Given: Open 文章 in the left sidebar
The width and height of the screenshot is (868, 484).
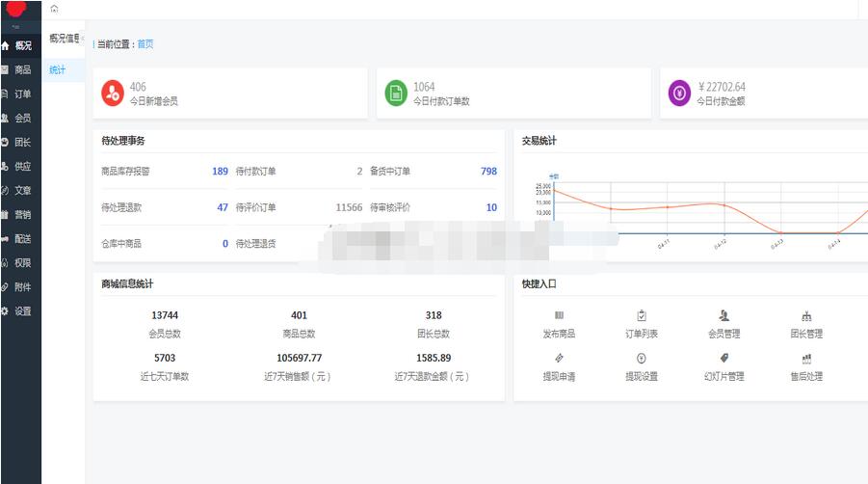Looking at the screenshot, I should pyautogui.click(x=20, y=191).
